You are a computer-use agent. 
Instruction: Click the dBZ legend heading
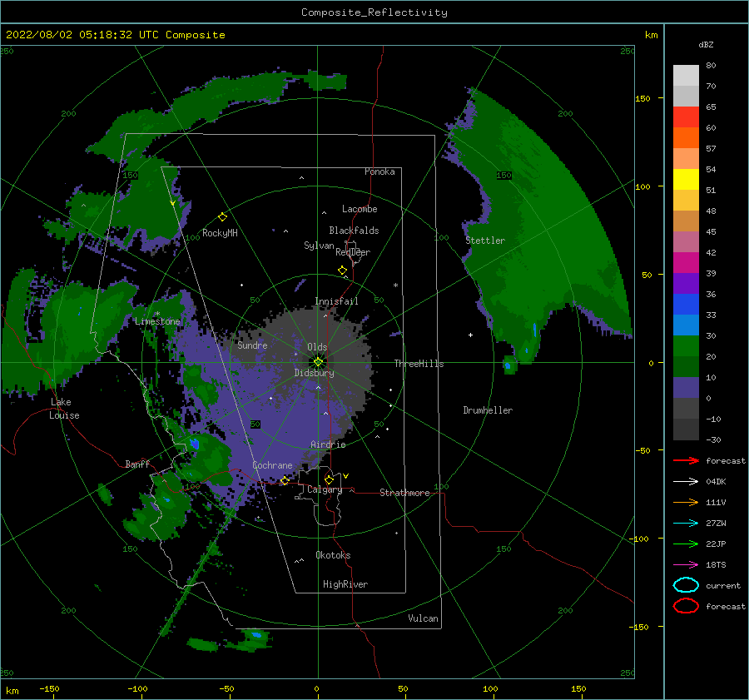[x=706, y=44]
